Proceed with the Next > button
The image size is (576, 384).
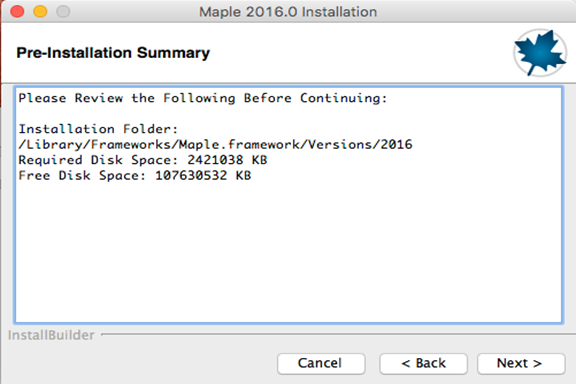[521, 363]
